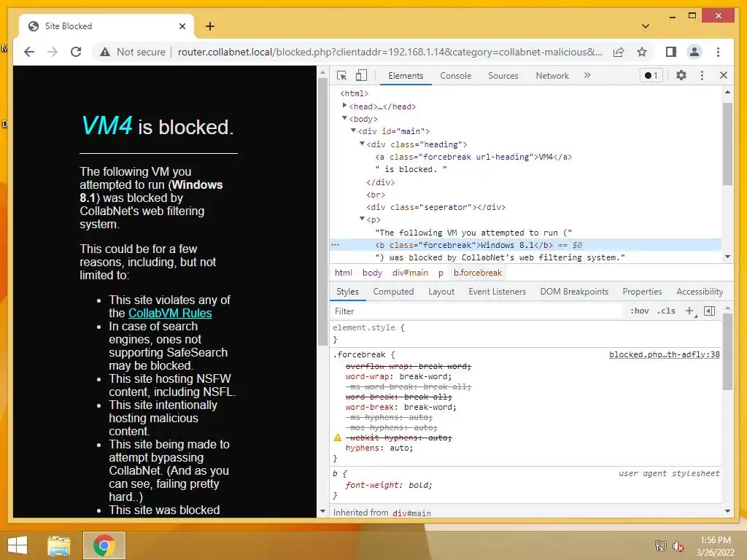
Task: Click the word-wrap: break-word declaration
Action: [x=398, y=376]
